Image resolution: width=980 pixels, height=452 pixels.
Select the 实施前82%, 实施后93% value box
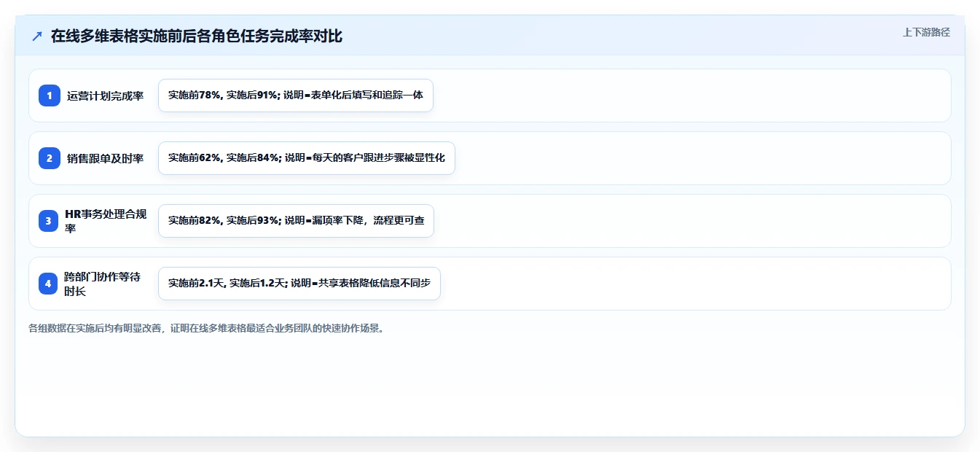tap(296, 221)
